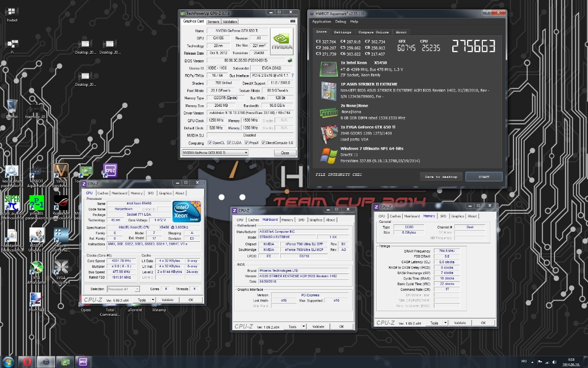
Task: Switch to Caches tab in CPU-Z CPU window
Action: click(103, 193)
